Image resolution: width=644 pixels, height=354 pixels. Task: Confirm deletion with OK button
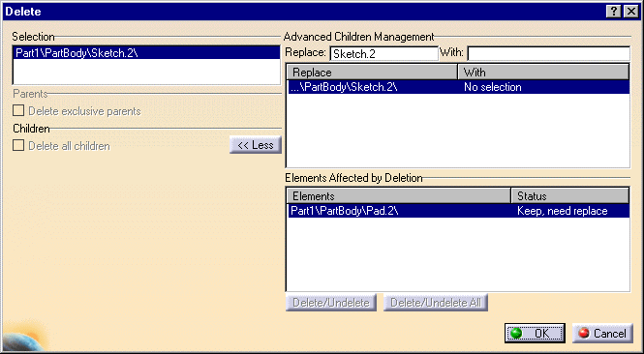[535, 333]
